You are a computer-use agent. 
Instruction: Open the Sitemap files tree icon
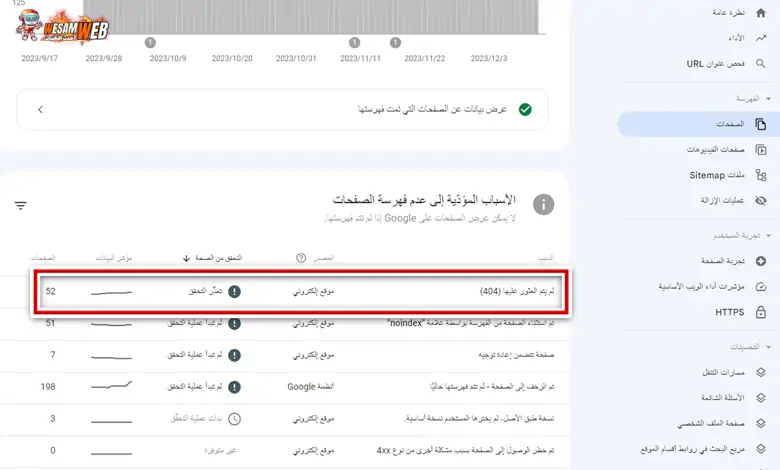[x=761, y=175]
